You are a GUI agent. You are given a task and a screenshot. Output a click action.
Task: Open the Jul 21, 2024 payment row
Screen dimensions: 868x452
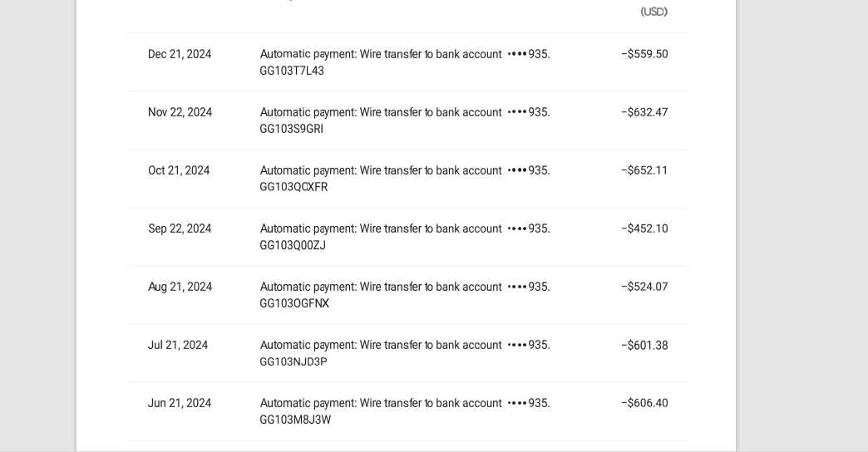point(408,352)
